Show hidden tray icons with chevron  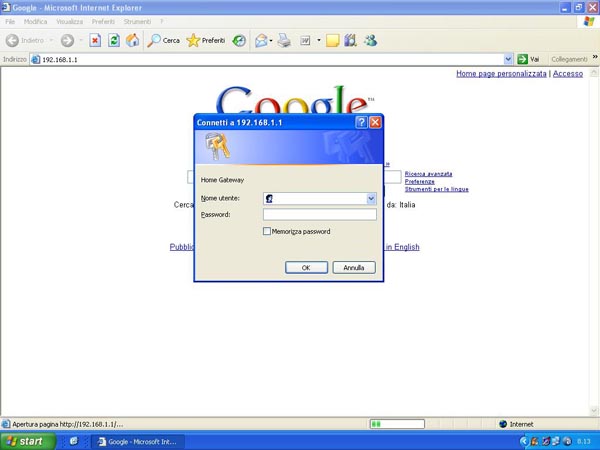[523, 441]
